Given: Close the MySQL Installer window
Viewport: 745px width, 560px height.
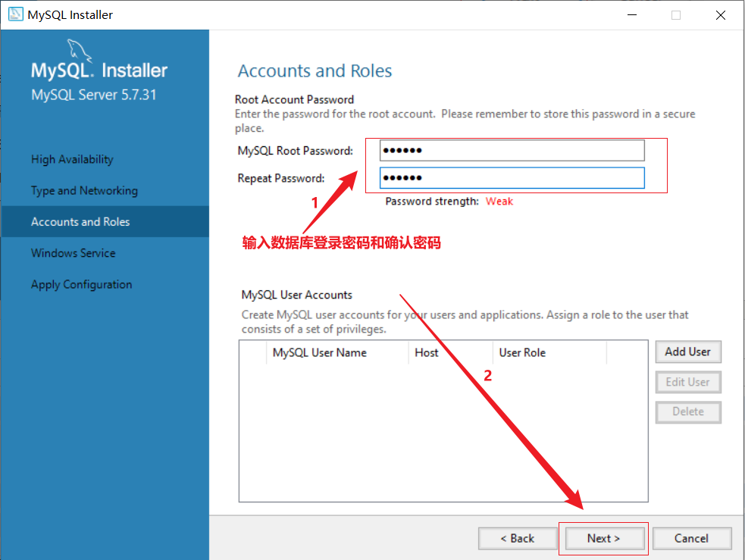Looking at the screenshot, I should [x=720, y=14].
